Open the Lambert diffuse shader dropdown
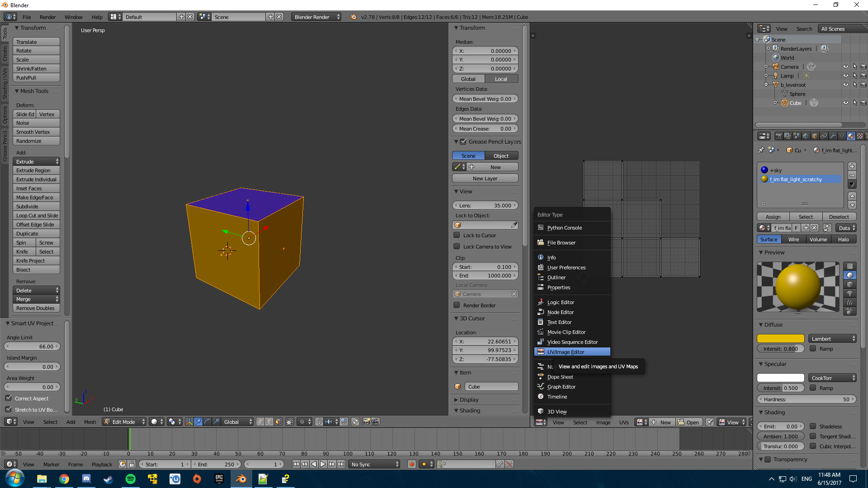Viewport: 868px width, 488px height. pos(832,338)
